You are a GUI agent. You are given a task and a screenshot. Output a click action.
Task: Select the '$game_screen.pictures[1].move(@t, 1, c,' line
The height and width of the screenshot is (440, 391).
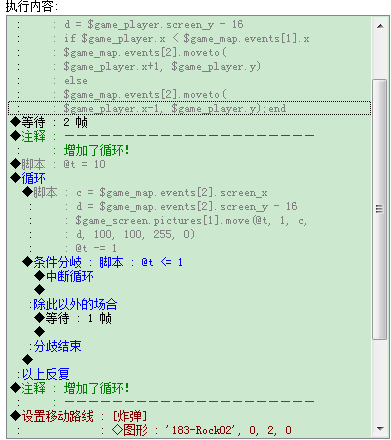click(191, 221)
